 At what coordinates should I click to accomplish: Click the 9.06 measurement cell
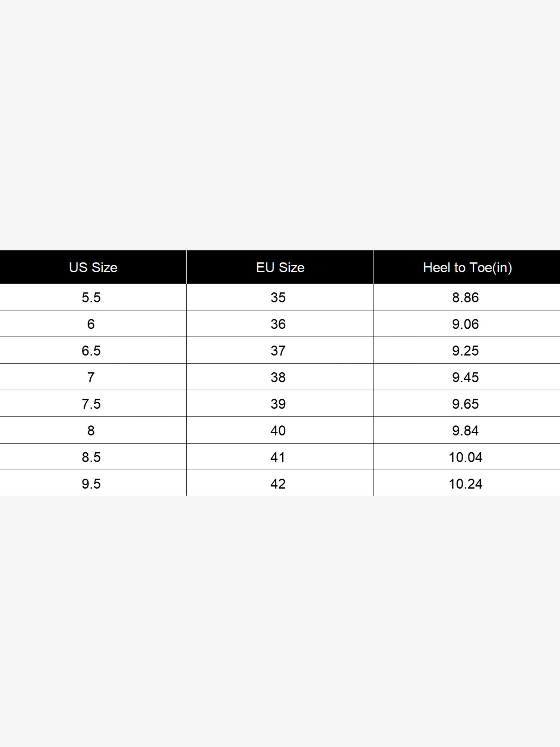(x=467, y=324)
